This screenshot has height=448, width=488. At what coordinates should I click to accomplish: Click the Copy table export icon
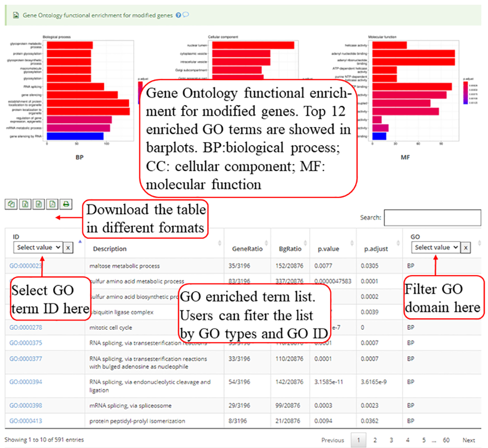(11, 204)
